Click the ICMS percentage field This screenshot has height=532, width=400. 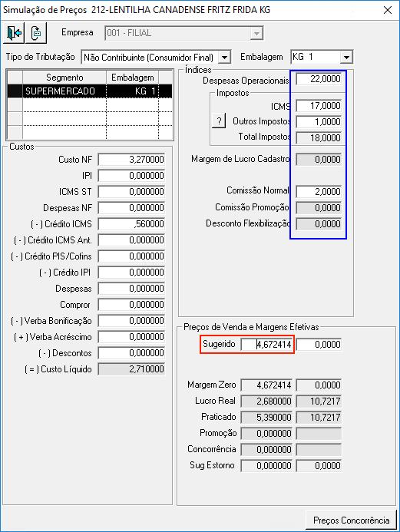click(319, 106)
